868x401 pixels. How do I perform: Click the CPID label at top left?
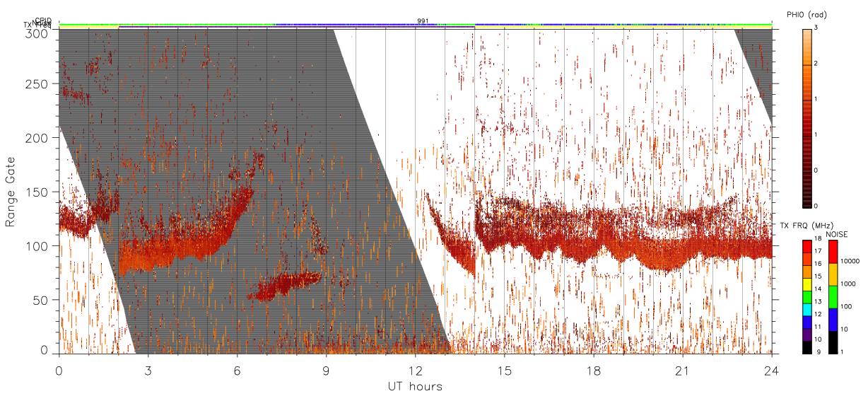click(43, 21)
